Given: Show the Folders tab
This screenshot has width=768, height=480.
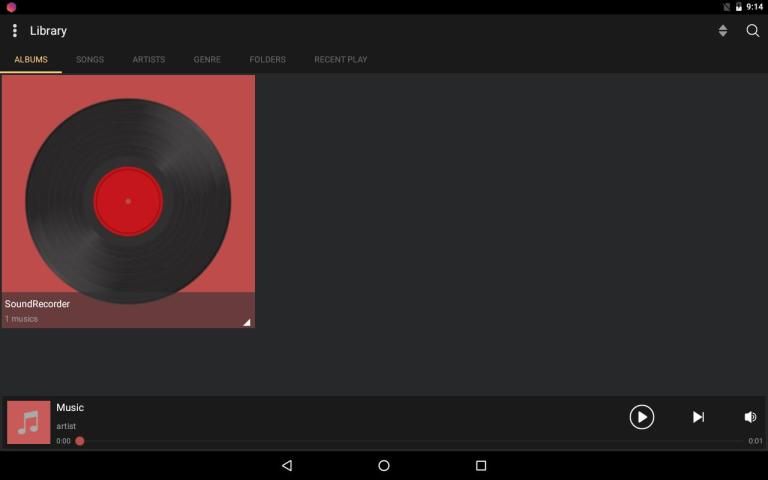Looking at the screenshot, I should 267,60.
